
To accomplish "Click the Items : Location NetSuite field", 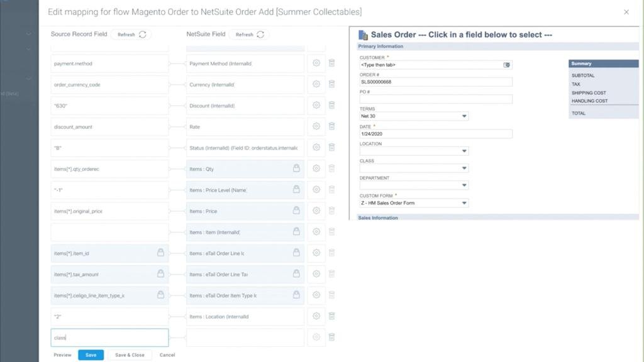I will (x=245, y=317).
